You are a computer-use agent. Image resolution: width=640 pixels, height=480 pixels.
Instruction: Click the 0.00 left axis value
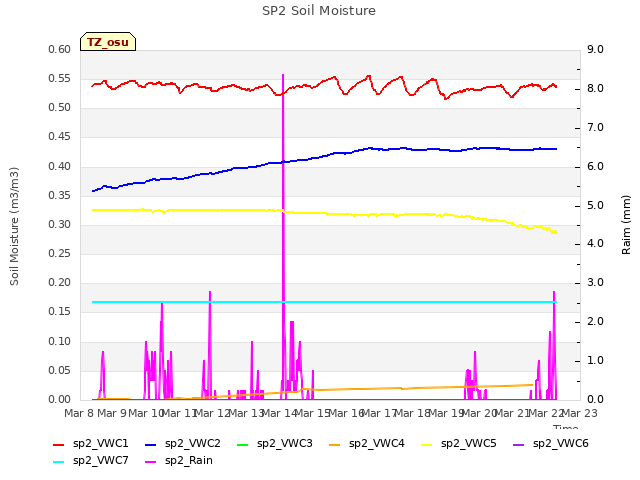(60, 400)
